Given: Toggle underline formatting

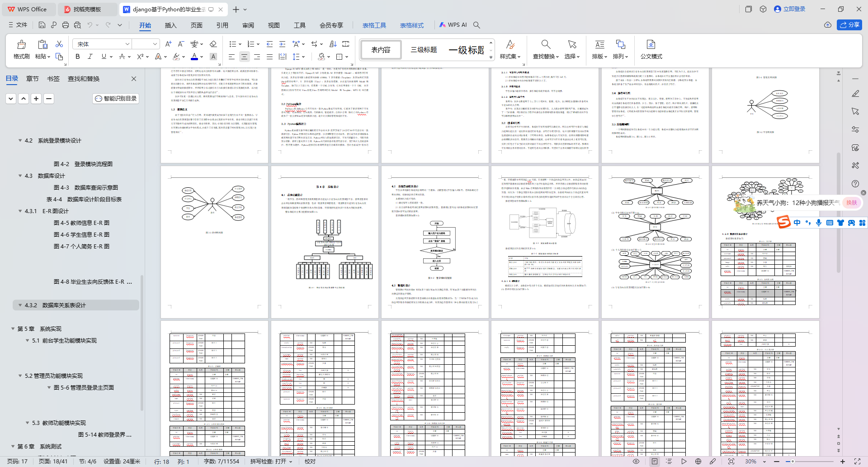Looking at the screenshot, I should tap(104, 57).
